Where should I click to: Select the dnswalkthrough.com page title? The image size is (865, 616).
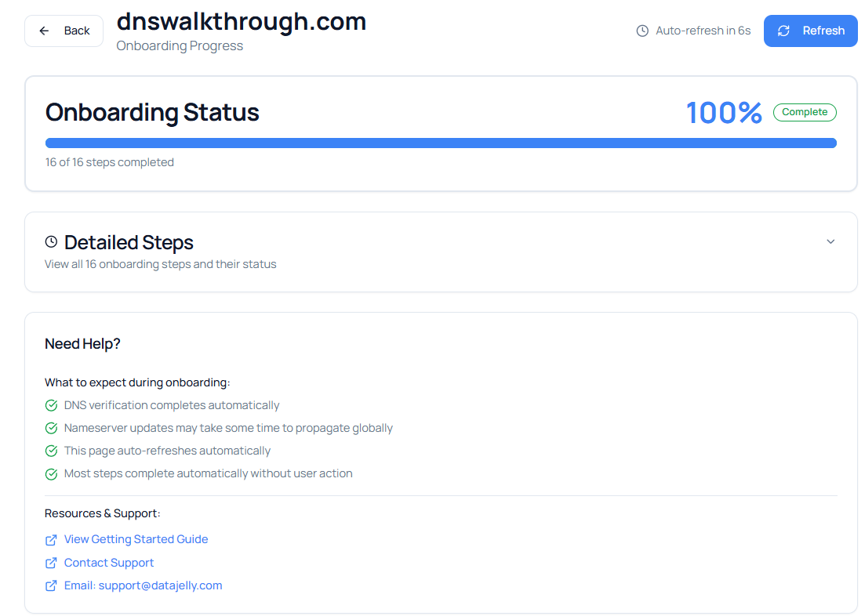pyautogui.click(x=242, y=21)
